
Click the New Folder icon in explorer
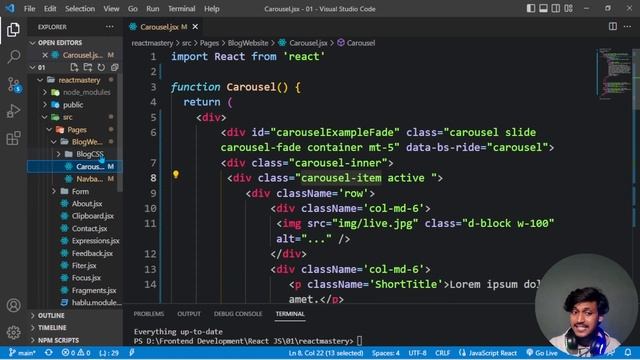(x=88, y=67)
